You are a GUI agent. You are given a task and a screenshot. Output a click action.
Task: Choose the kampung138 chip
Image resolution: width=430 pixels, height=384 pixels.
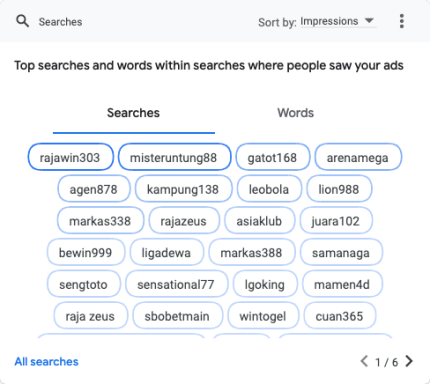[183, 189]
